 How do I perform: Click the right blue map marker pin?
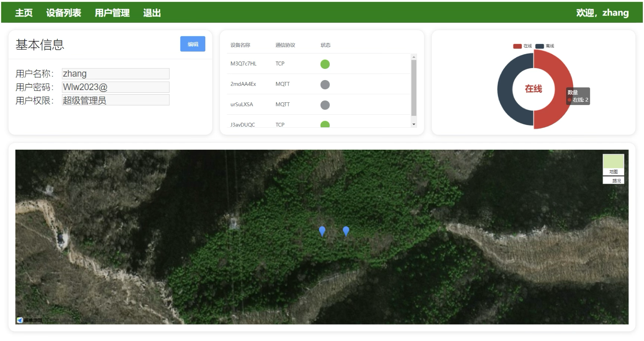tap(346, 231)
